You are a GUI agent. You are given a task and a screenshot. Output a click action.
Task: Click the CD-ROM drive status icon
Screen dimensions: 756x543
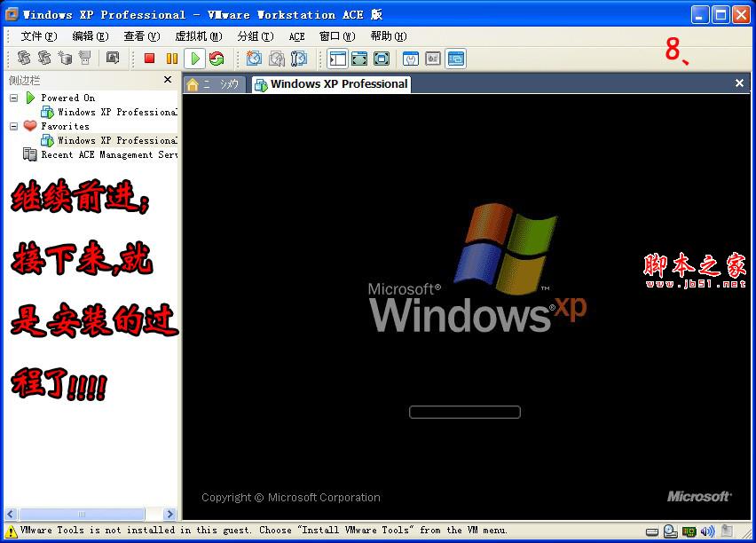(670, 531)
